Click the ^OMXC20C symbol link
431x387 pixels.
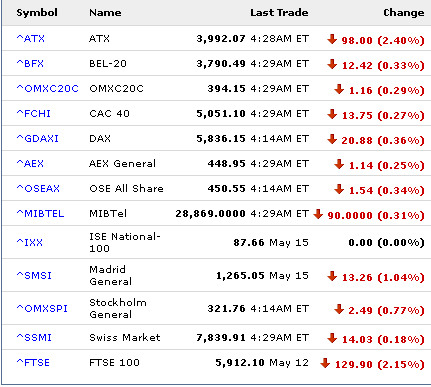tap(48, 89)
